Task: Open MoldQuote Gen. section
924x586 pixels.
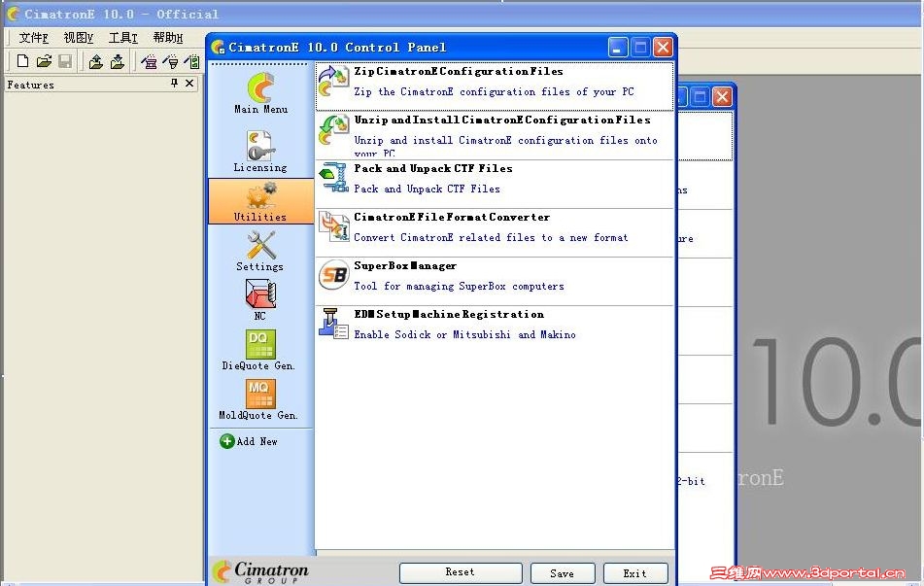Action: coord(258,399)
